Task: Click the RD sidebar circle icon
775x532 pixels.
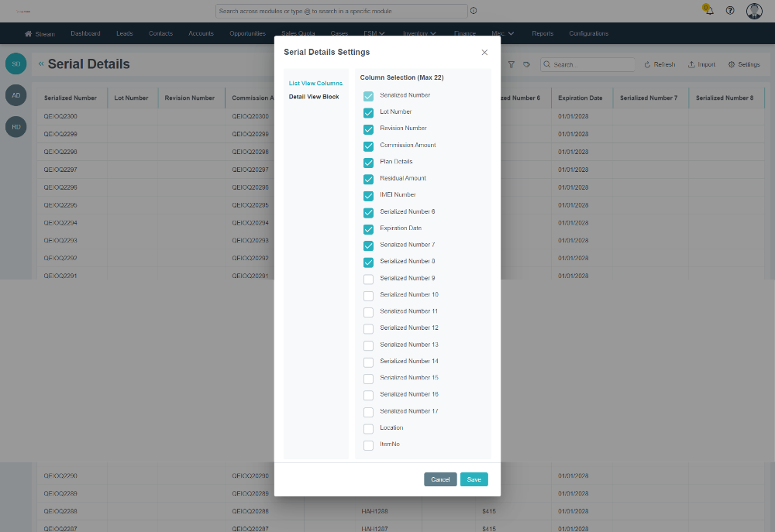Action: (15, 126)
